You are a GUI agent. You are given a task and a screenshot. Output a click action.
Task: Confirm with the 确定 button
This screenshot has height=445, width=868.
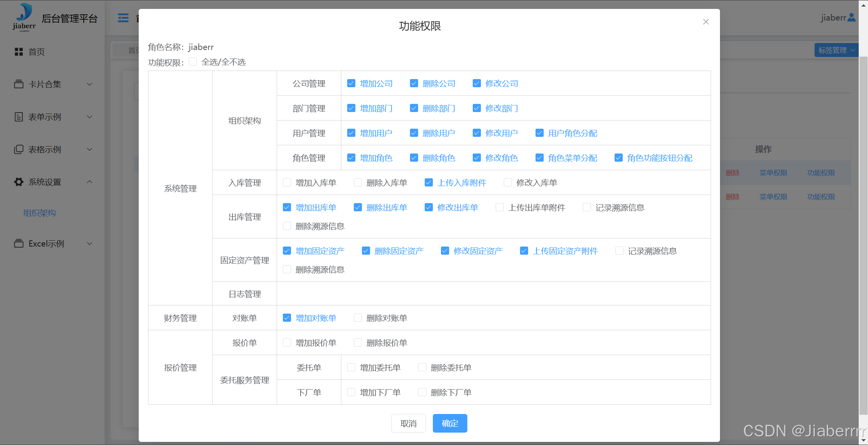pos(449,423)
